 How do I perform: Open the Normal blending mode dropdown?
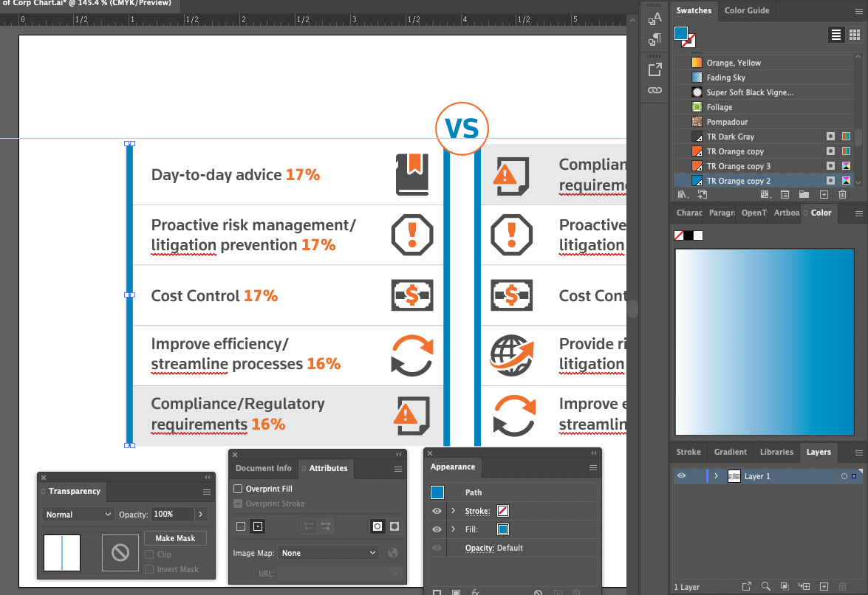click(77, 514)
